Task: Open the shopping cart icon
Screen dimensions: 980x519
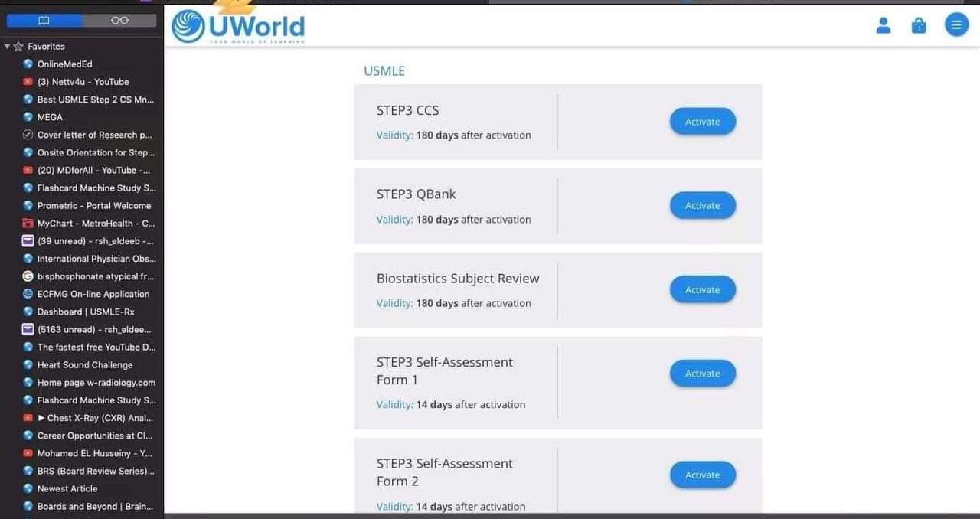Action: tap(918, 25)
